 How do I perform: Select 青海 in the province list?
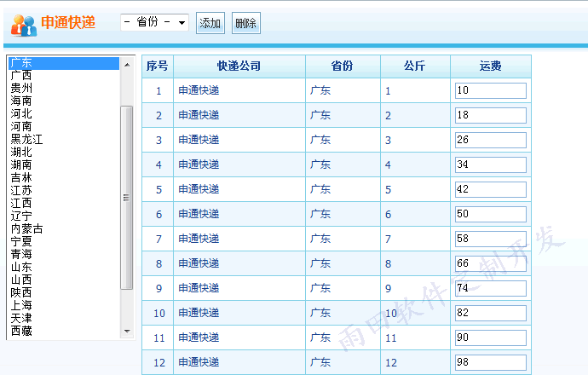[x=64, y=254]
